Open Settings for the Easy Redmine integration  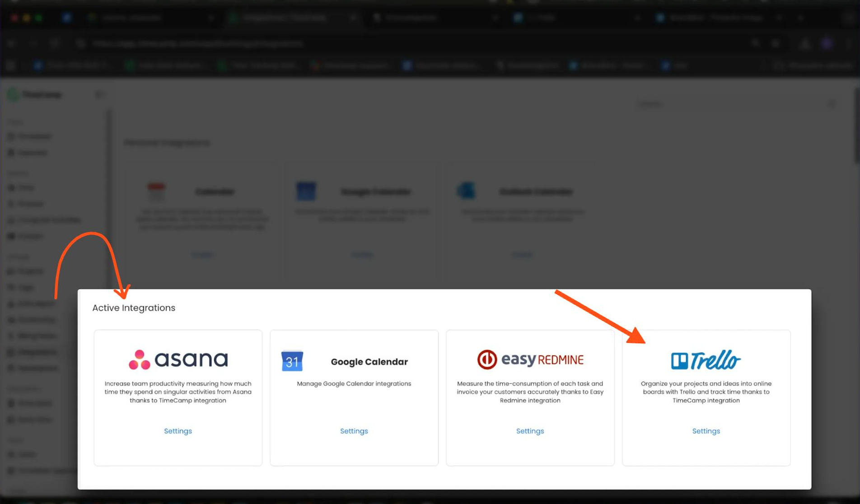(x=530, y=431)
